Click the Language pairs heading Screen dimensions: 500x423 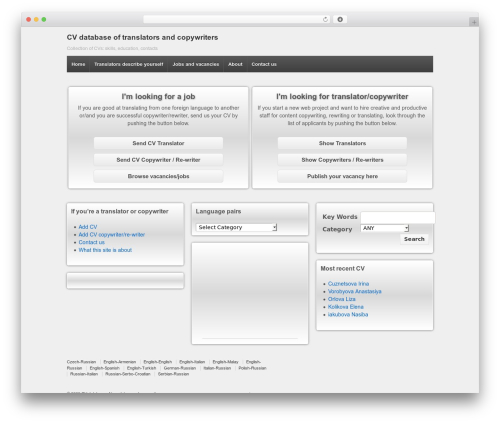[x=218, y=212]
